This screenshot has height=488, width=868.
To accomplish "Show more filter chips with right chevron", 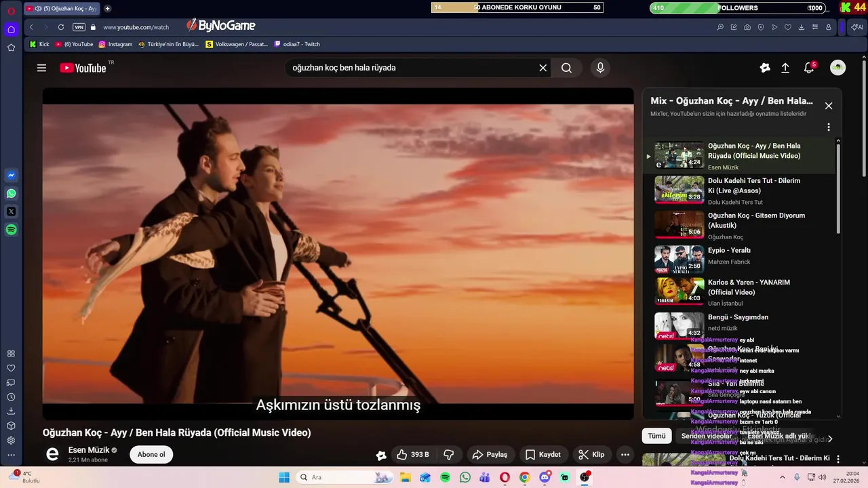I will click(830, 439).
